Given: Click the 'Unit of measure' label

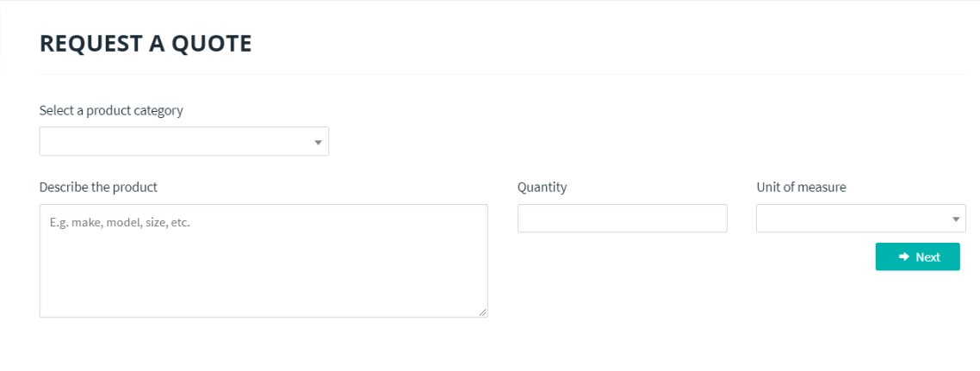Looking at the screenshot, I should point(801,187).
